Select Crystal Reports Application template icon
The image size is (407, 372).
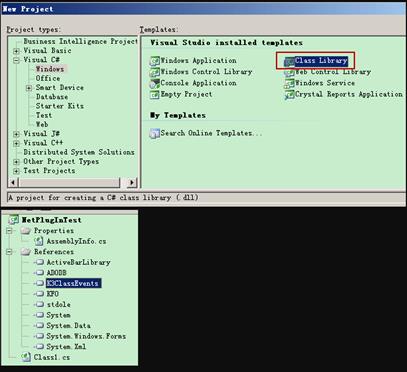(289, 95)
